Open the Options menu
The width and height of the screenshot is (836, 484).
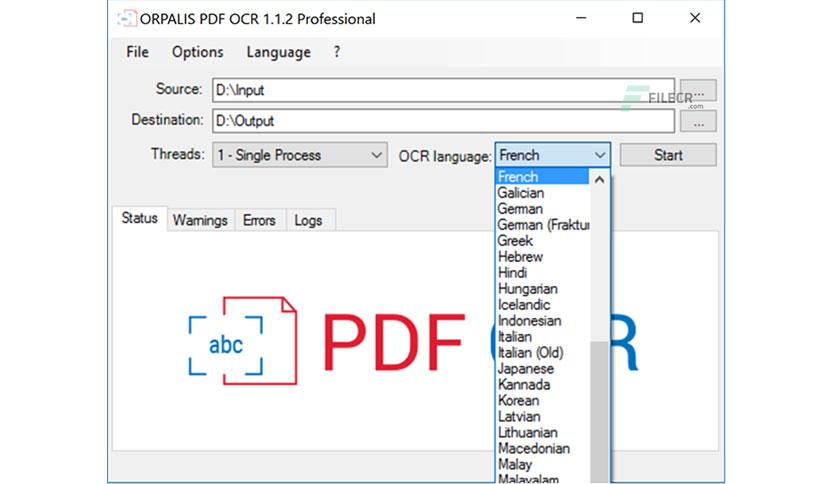(x=197, y=52)
